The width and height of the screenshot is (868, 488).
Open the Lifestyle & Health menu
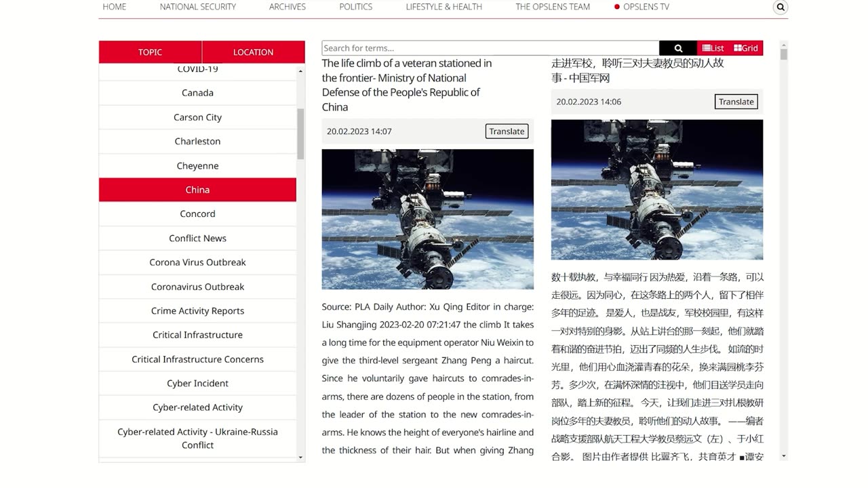click(444, 7)
